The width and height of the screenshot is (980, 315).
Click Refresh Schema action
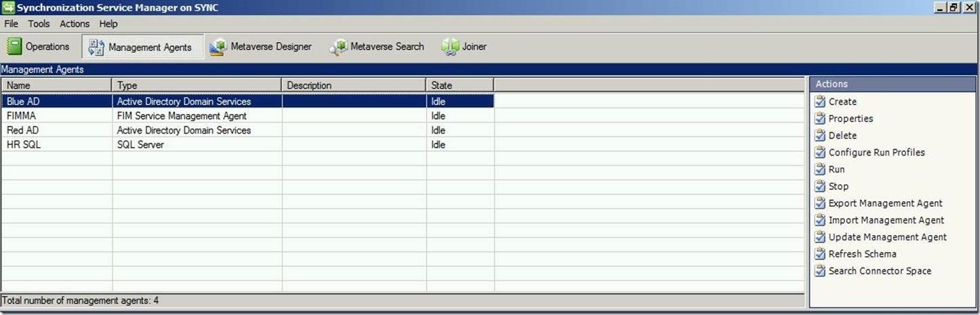pos(862,254)
